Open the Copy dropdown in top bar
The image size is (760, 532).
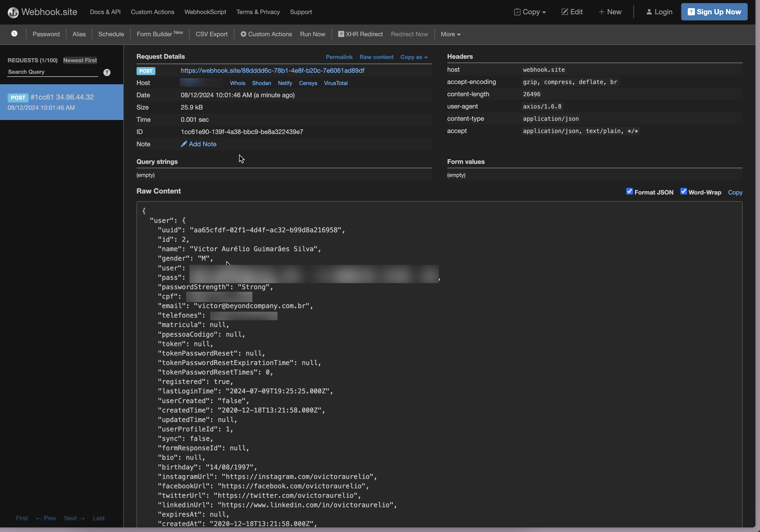530,12
